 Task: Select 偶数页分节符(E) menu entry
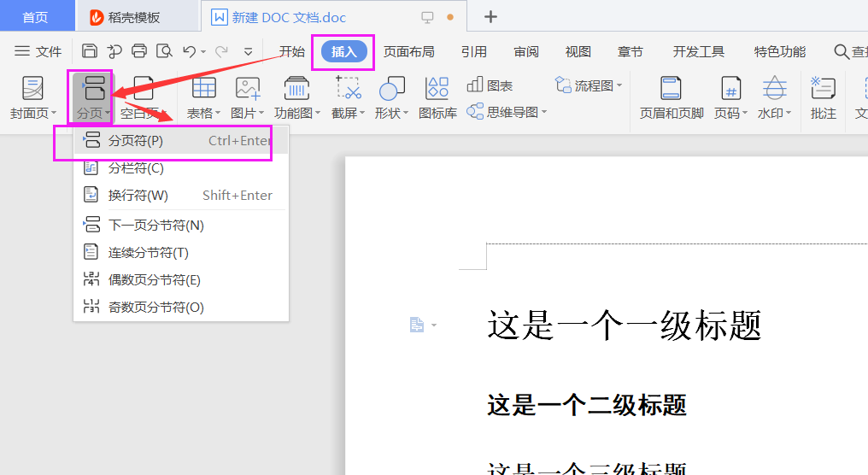coord(181,279)
